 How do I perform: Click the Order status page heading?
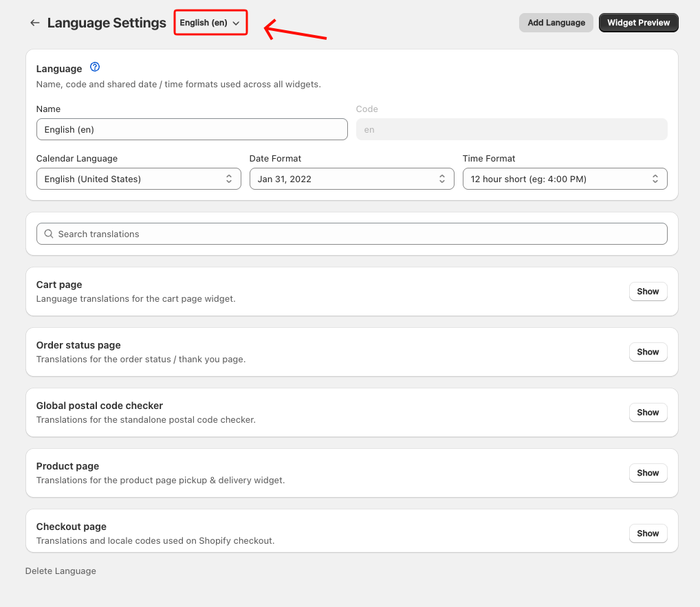pyautogui.click(x=78, y=345)
